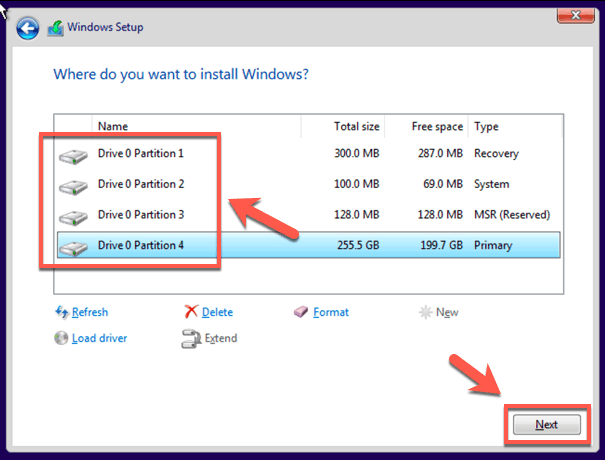Click the Load driver link
The width and height of the screenshot is (605, 460).
(x=99, y=338)
